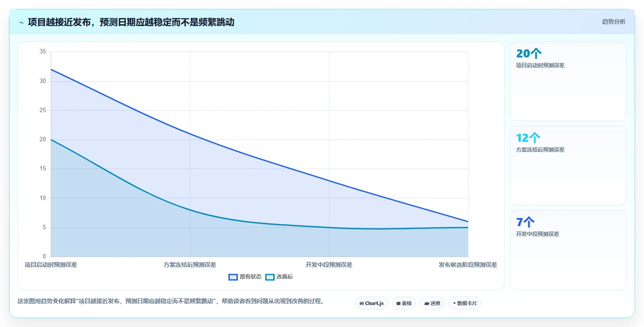Click the teal 改善后 legend color box
Screen dimensions: 644x327
(x=270, y=277)
